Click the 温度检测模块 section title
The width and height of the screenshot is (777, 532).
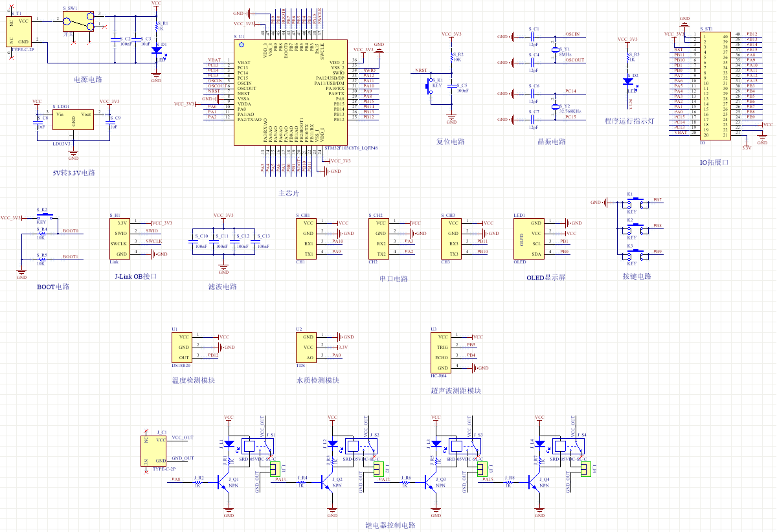click(x=194, y=381)
